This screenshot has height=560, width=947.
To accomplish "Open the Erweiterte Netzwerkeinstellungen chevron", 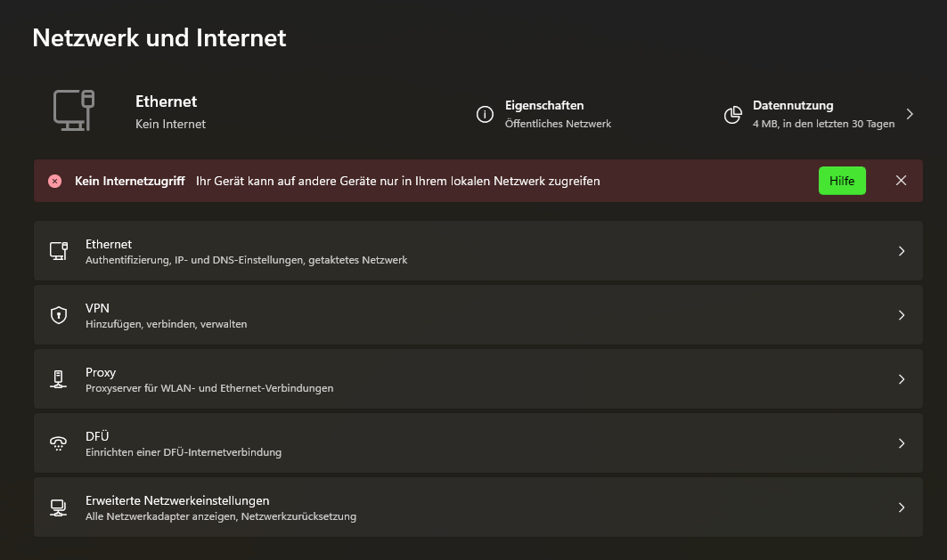I will pos(902,507).
